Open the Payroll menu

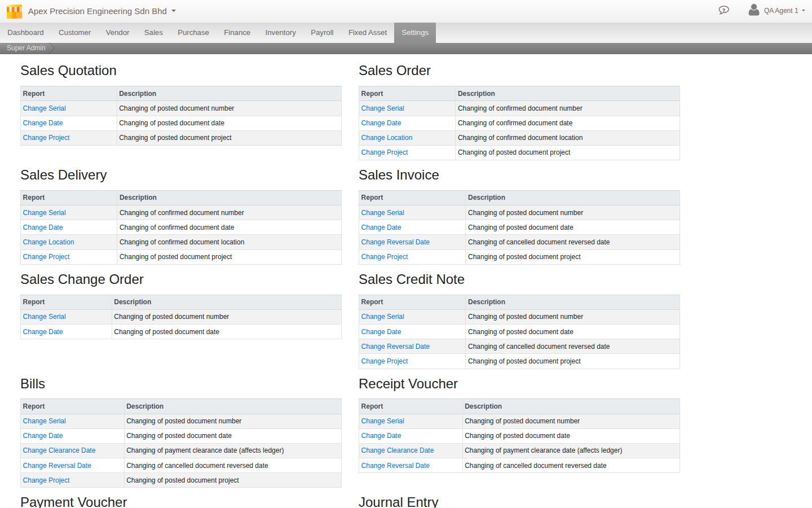322,33
